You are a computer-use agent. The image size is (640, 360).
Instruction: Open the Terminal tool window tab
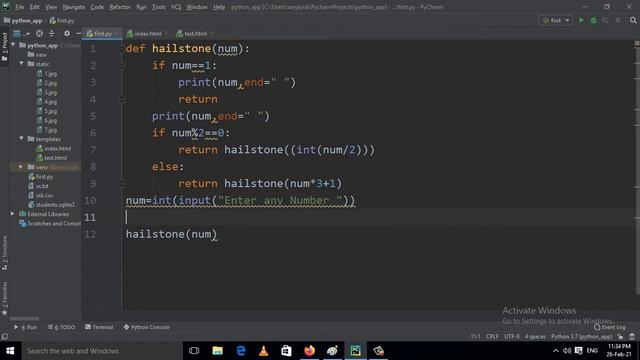point(99,327)
